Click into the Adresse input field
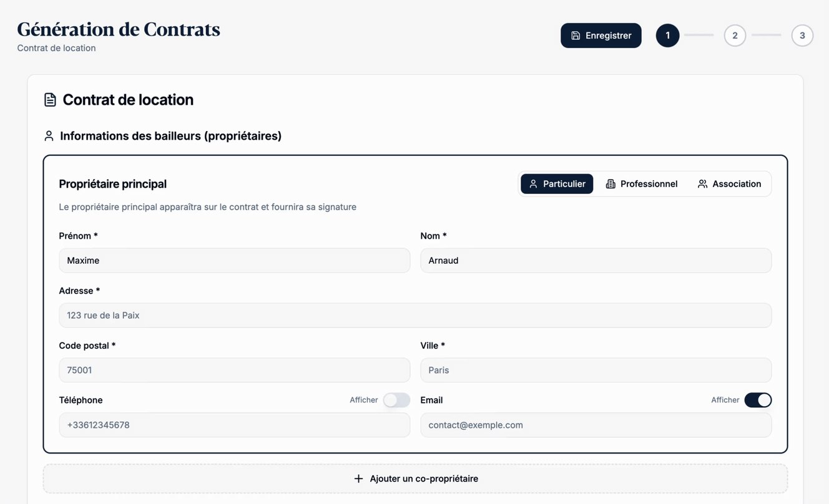Viewport: 829px width, 504px height. tap(415, 316)
